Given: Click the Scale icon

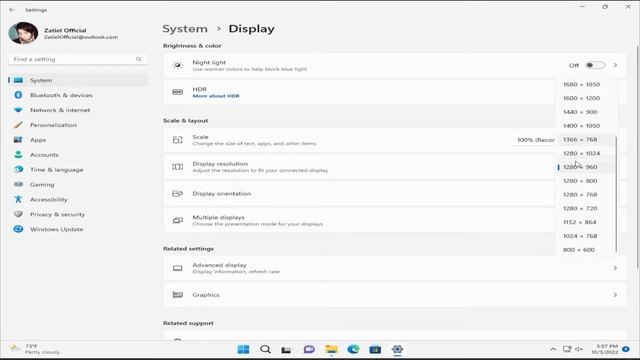Looking at the screenshot, I should pos(177,140).
